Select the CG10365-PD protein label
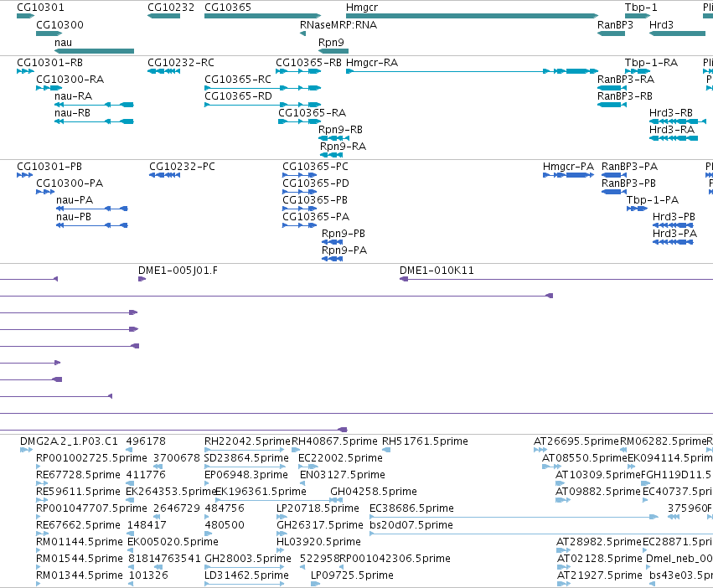 pyautogui.click(x=316, y=183)
